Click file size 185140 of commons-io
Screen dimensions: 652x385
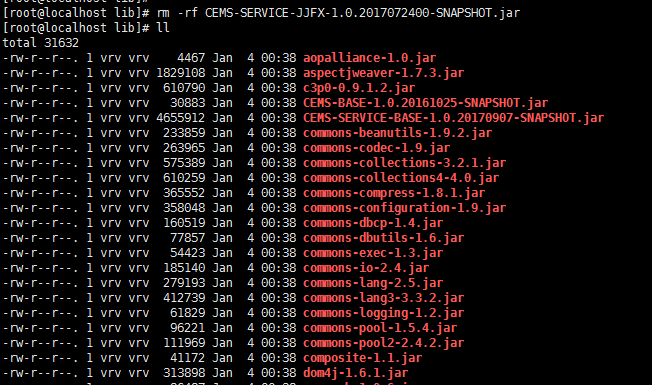point(184,267)
